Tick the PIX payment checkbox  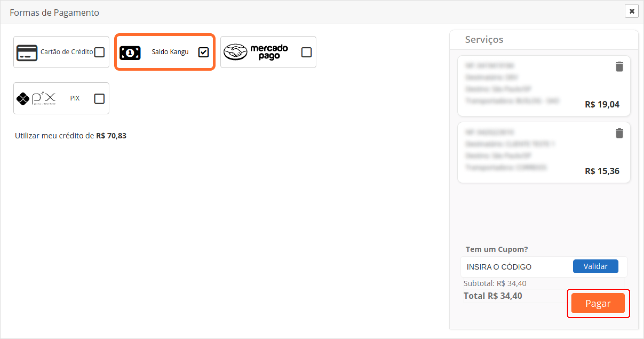click(x=100, y=99)
